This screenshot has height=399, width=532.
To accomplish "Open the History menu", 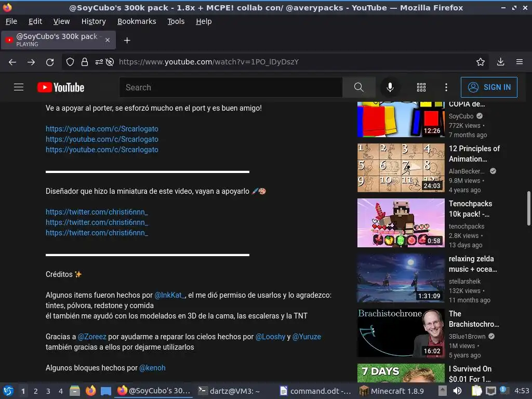I will [94, 21].
